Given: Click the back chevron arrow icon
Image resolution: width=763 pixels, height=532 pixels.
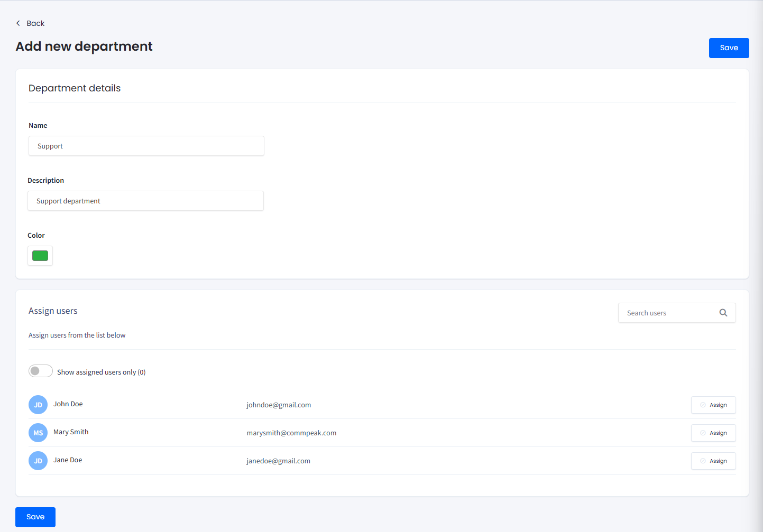Looking at the screenshot, I should click(17, 23).
